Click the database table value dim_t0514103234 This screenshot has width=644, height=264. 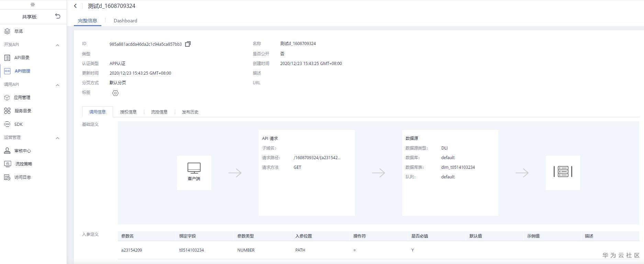[458, 167]
